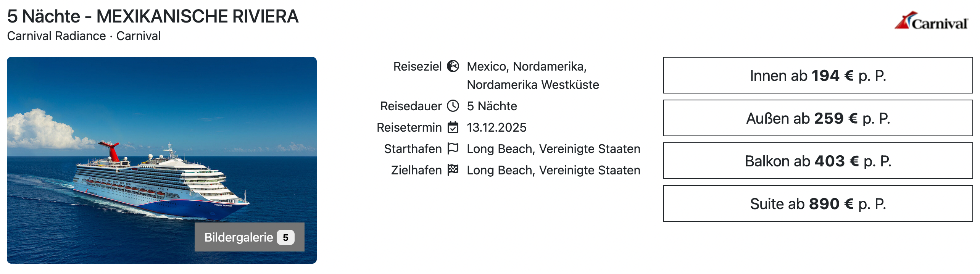Click the checkered flag icon beside Zielhafen
980x274 pixels.
click(453, 170)
